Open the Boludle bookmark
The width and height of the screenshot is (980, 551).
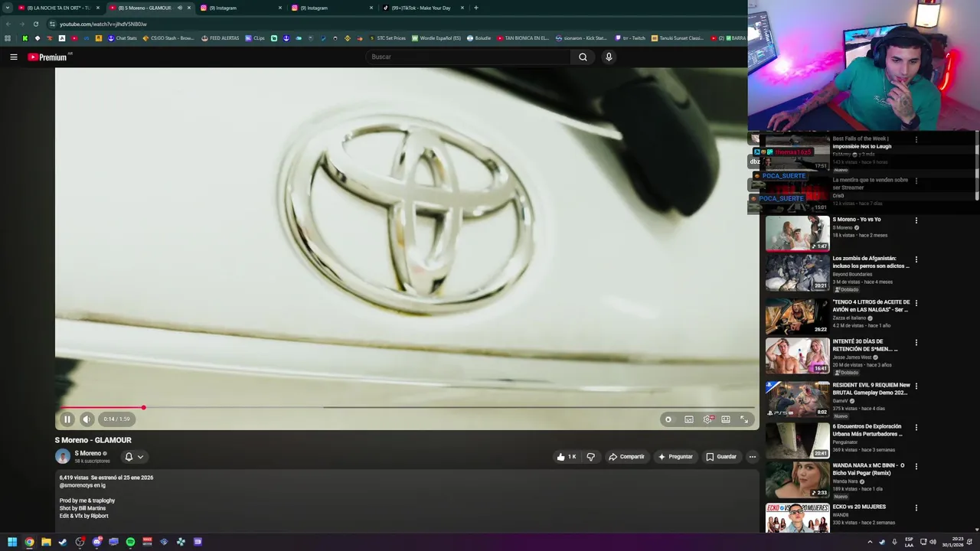[479, 38]
